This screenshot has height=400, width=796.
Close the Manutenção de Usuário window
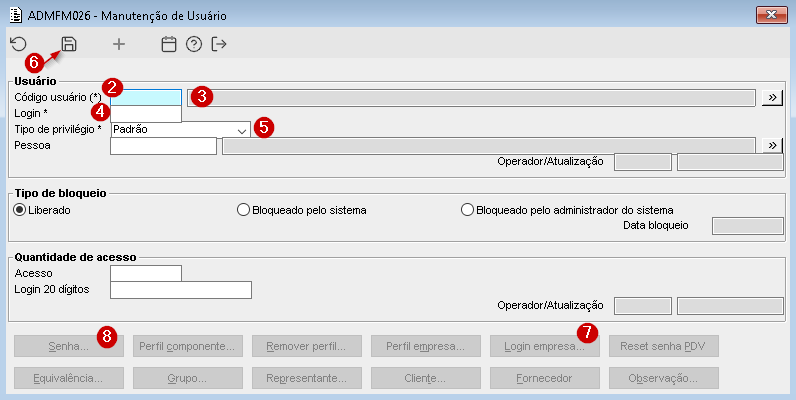(x=772, y=15)
